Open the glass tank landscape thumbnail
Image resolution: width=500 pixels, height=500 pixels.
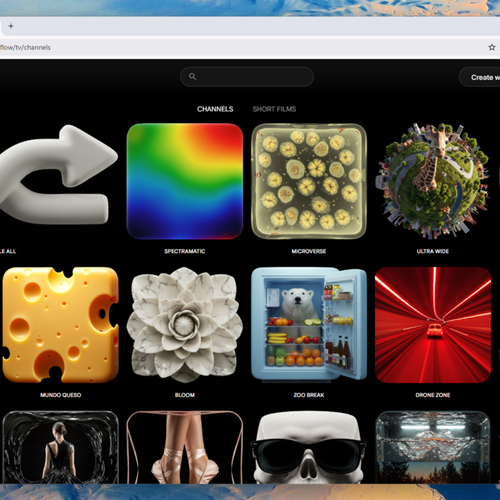pyautogui.click(x=433, y=447)
